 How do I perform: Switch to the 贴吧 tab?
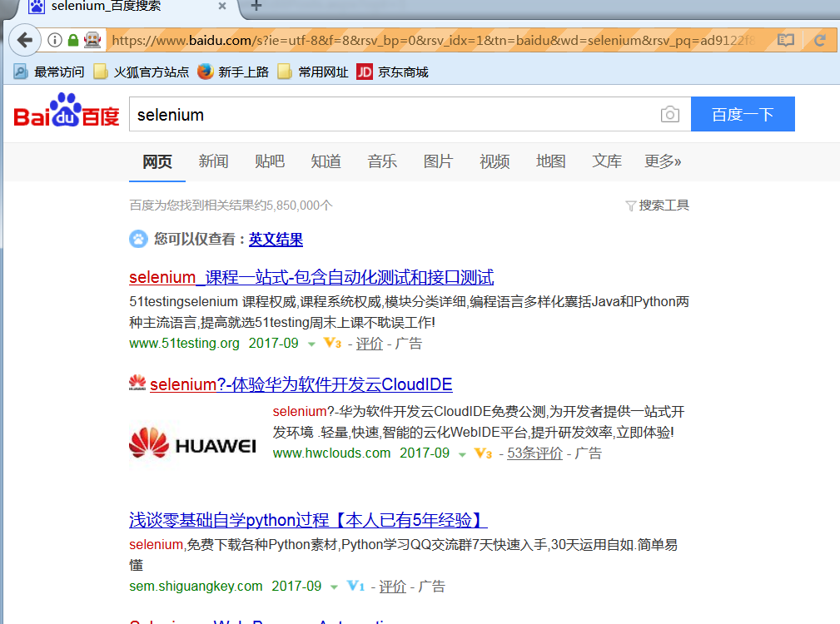click(270, 161)
